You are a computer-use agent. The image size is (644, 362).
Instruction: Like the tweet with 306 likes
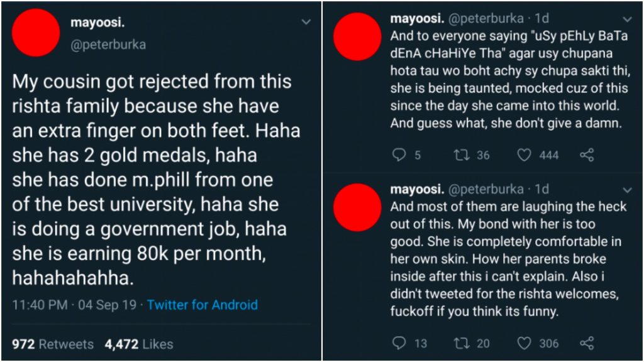coord(524,343)
